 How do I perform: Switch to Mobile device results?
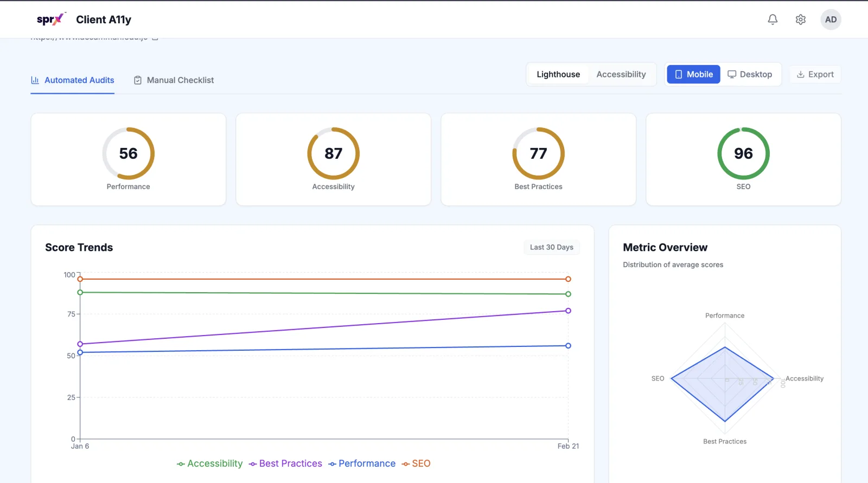pos(693,74)
